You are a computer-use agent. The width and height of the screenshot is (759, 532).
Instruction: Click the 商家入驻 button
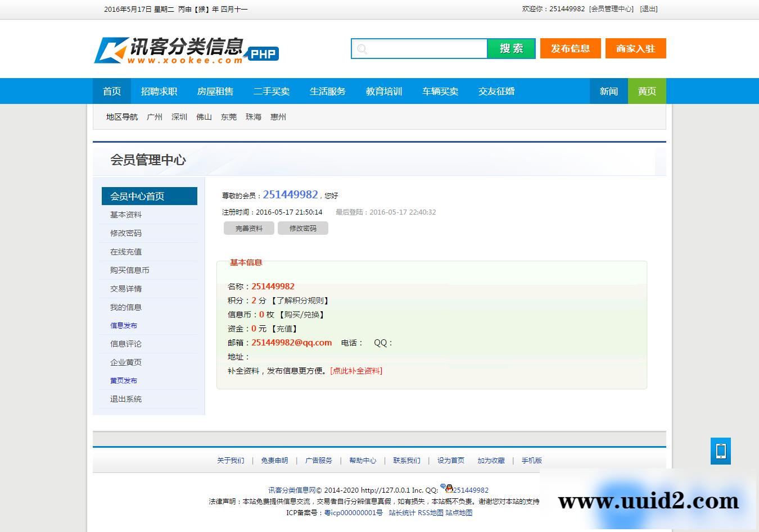click(x=635, y=48)
